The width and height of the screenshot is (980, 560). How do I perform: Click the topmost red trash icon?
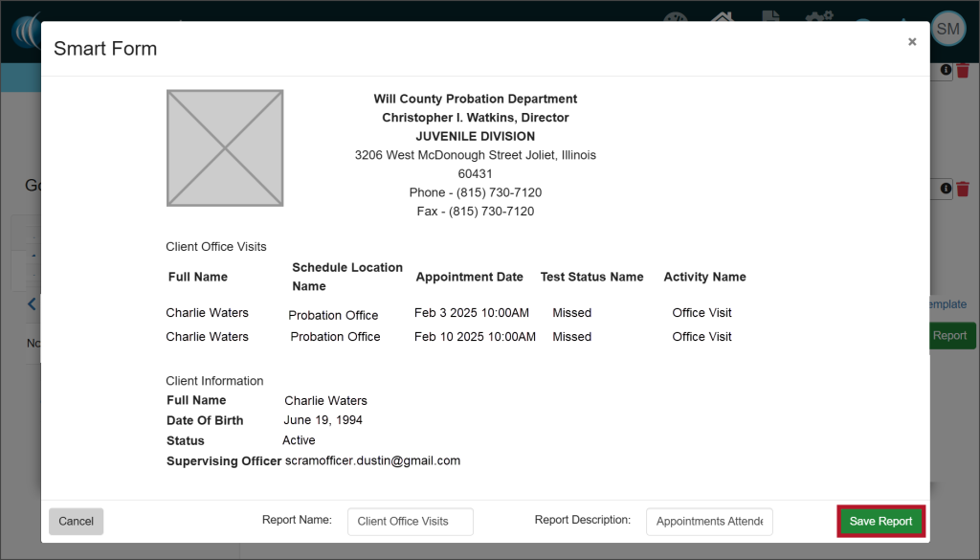coord(963,71)
